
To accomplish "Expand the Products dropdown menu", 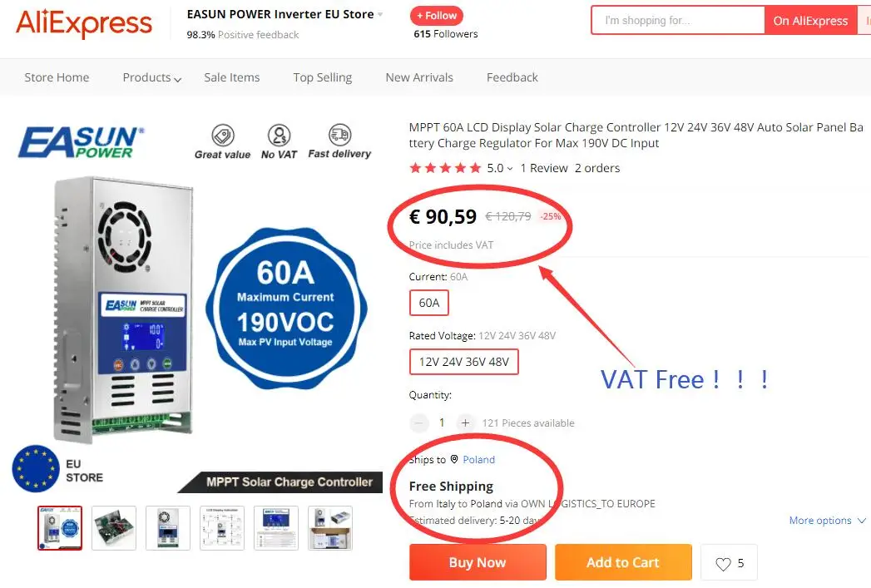I will click(x=151, y=77).
